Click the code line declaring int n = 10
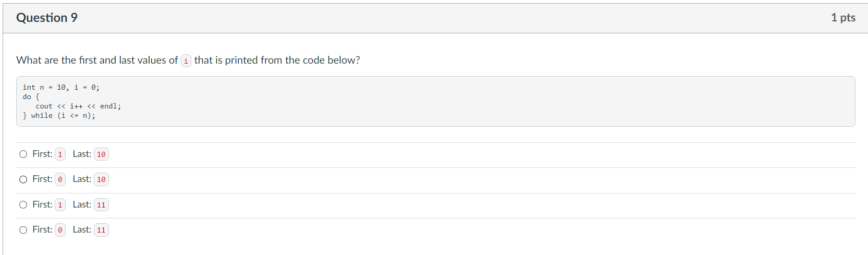868x255 pixels. [x=61, y=87]
